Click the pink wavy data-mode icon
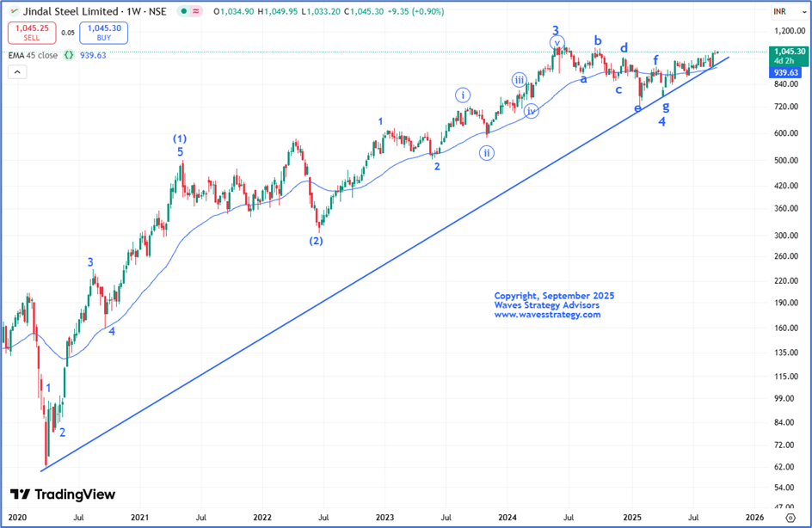 (196, 11)
